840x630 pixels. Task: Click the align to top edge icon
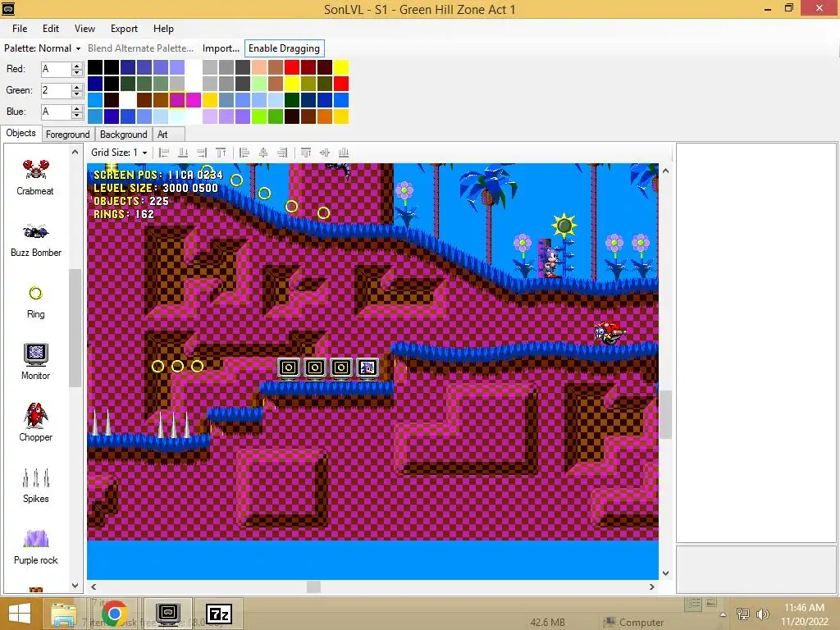pyautogui.click(x=306, y=153)
